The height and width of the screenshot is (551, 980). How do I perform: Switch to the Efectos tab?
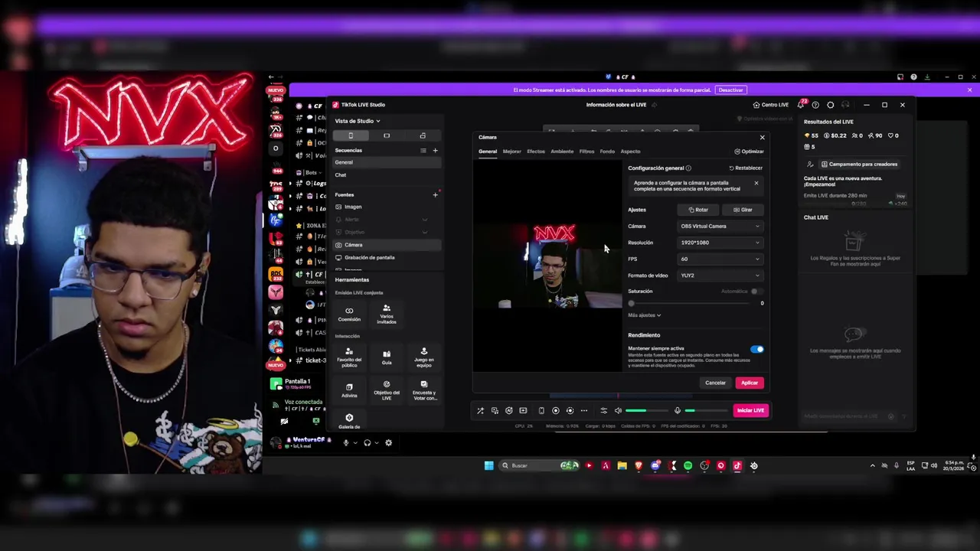[x=536, y=152]
